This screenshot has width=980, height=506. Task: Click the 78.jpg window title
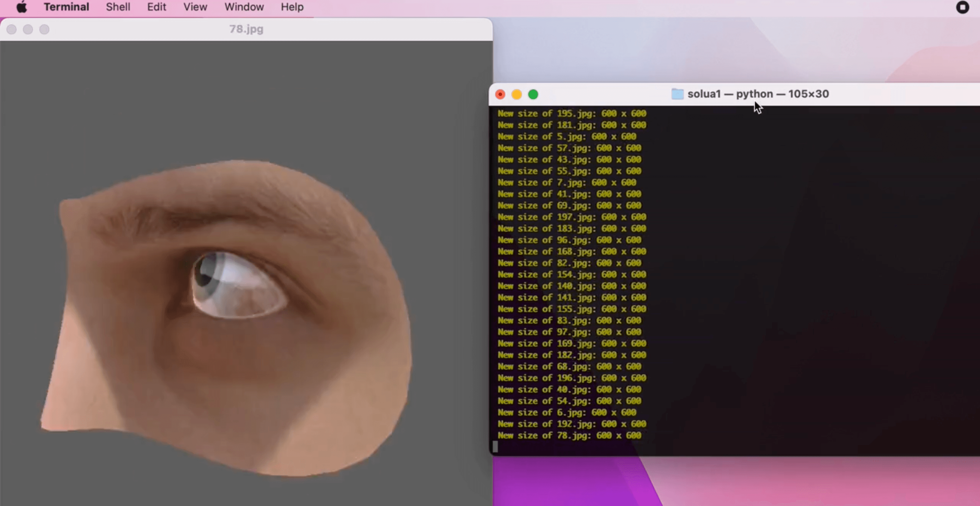246,29
